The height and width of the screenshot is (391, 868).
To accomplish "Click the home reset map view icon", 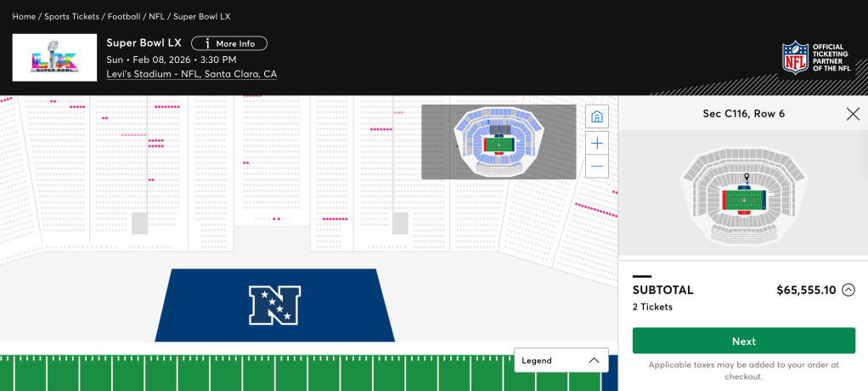I will click(x=597, y=117).
